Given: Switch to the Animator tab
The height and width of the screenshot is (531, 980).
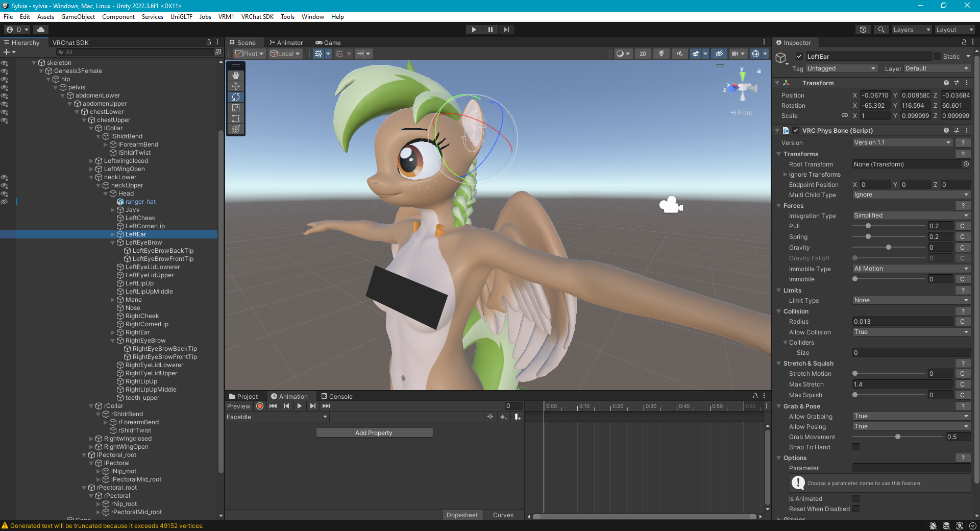Looking at the screenshot, I should pos(286,42).
